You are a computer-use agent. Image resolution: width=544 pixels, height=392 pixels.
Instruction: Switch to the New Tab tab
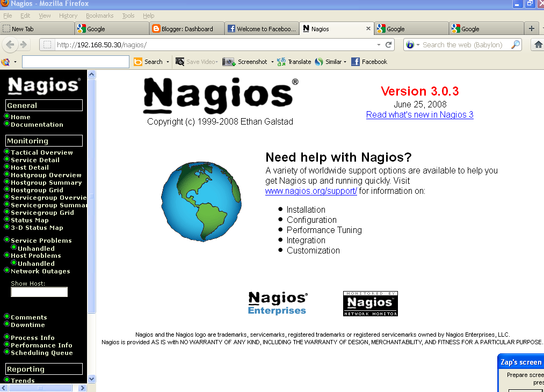coord(37,29)
